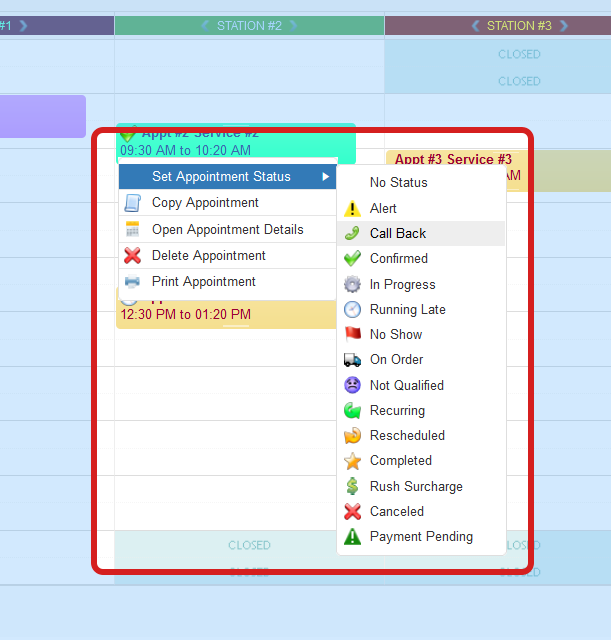Click the On Order truck icon
Viewport: 611px width, 640px height.
click(352, 360)
